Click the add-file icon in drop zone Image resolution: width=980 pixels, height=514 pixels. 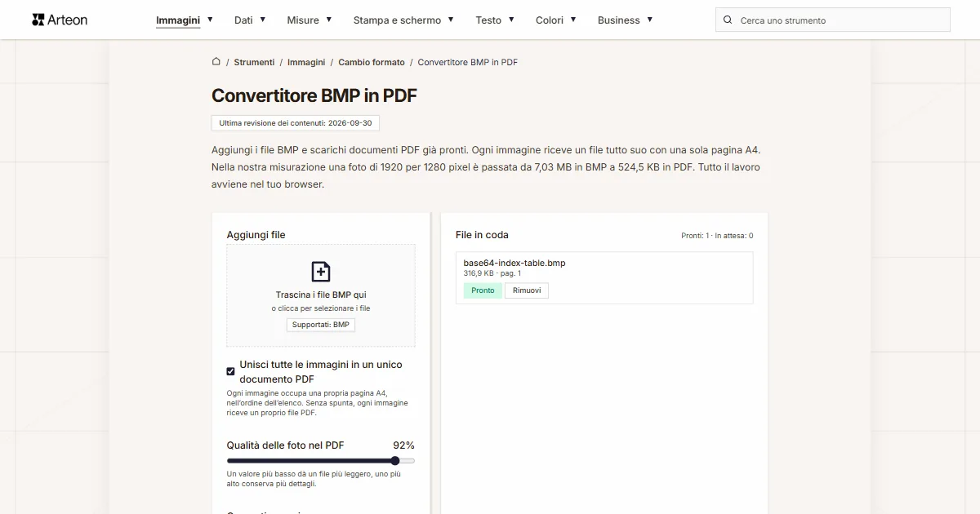321,272
